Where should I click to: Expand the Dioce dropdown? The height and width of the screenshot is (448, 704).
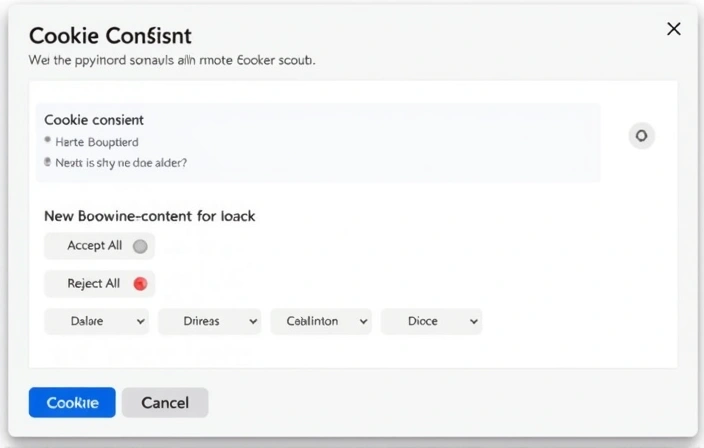431,322
